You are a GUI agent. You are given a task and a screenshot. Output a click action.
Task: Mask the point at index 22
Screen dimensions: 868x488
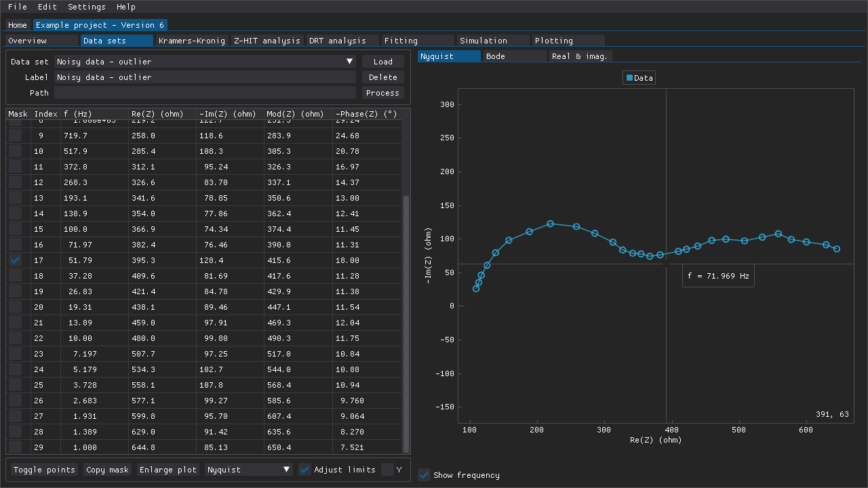[x=16, y=338]
